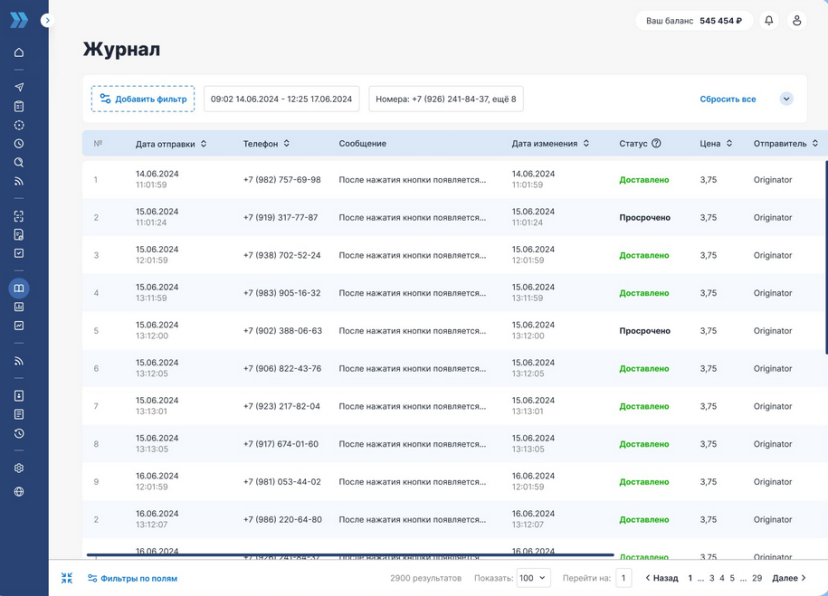Image resolution: width=828 pixels, height=596 pixels.
Task: Open the scan-frame icon in sidebar
Action: tap(19, 216)
